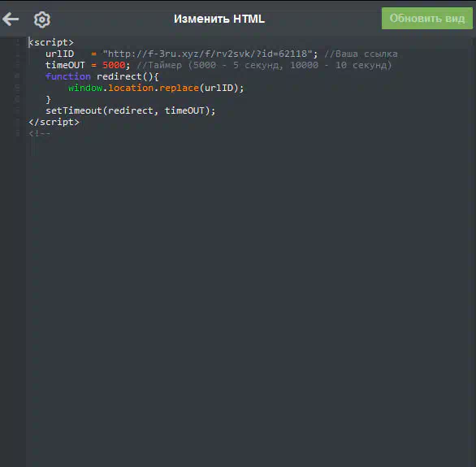The height and width of the screenshot is (467, 476).
Task: Click the function redirect(){ line
Action: (102, 76)
